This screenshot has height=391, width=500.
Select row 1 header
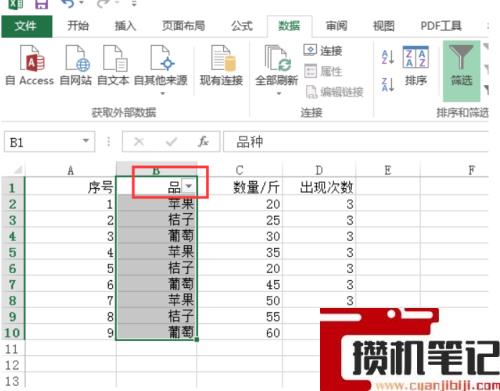[x=13, y=187]
